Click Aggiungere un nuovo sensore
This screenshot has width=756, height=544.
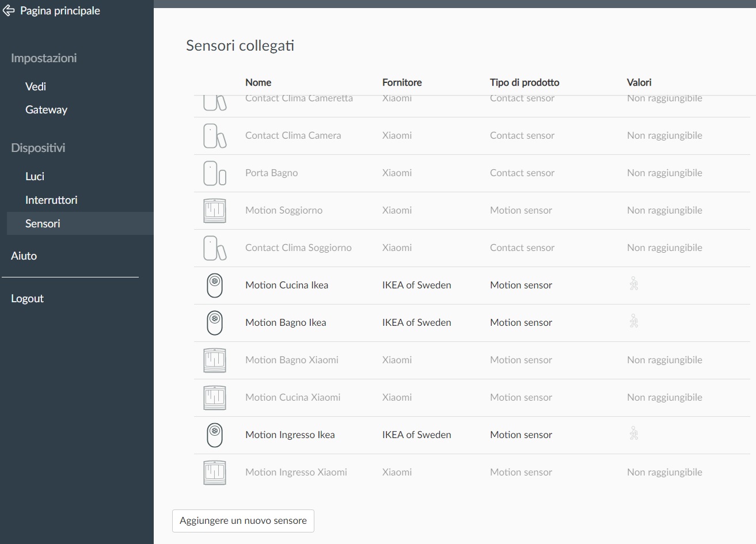[242, 520]
